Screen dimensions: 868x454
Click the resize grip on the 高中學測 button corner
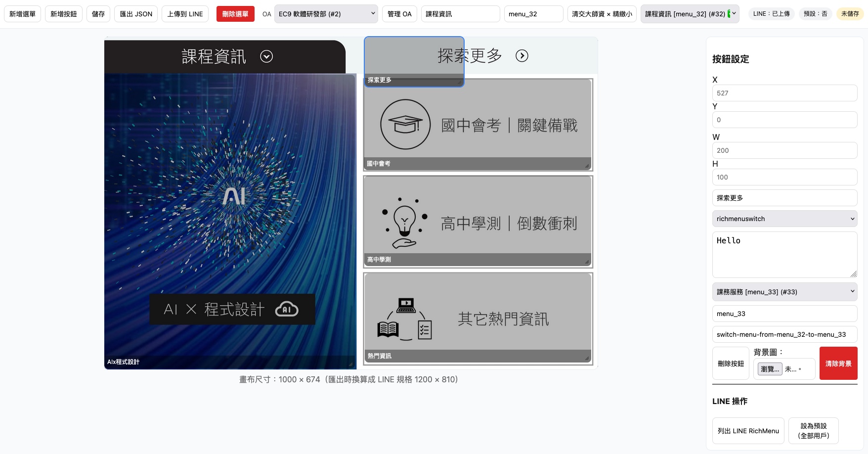tap(587, 260)
